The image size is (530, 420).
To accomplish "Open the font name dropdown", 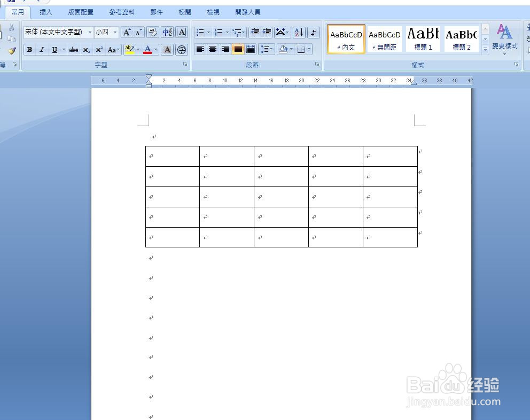I will [x=90, y=33].
